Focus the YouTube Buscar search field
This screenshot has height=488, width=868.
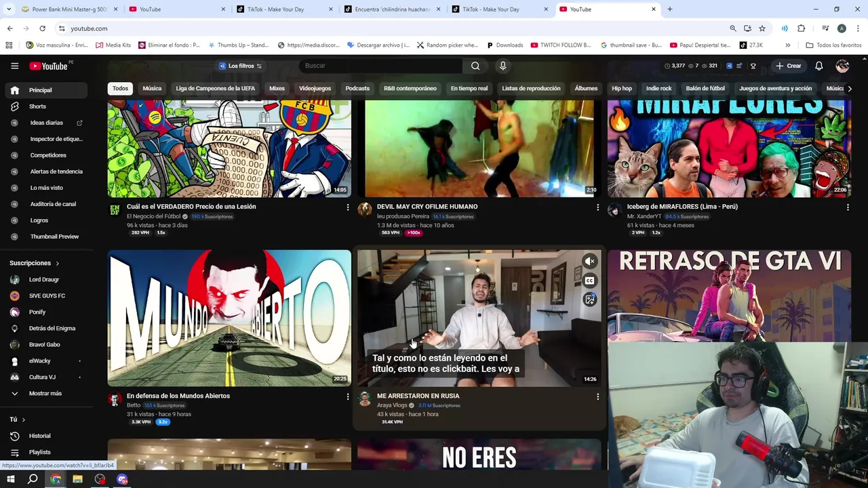[x=381, y=66]
